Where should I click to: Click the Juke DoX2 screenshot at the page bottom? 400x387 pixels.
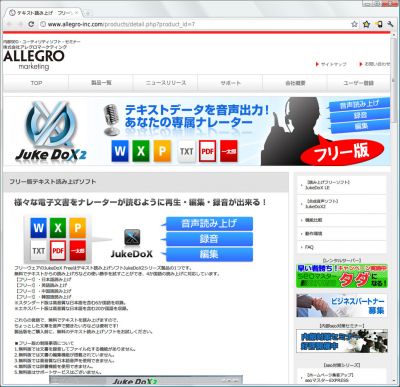pyautogui.click(x=146, y=380)
